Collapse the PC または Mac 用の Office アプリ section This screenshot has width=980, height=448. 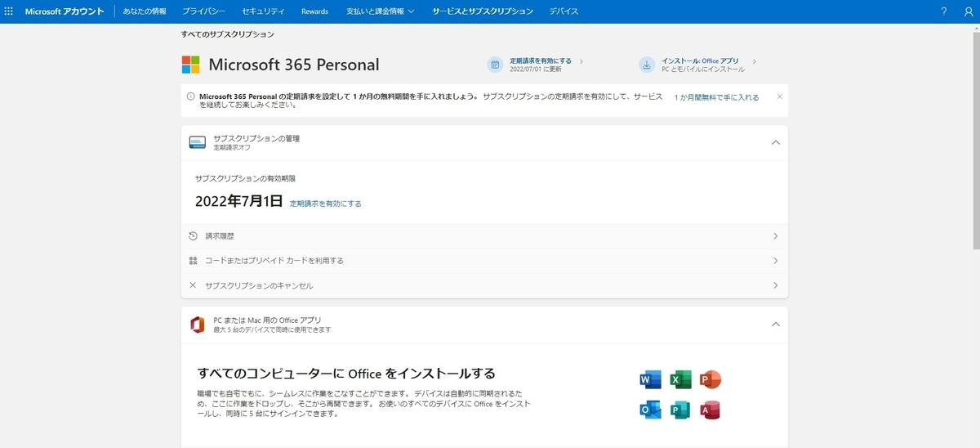pos(775,325)
